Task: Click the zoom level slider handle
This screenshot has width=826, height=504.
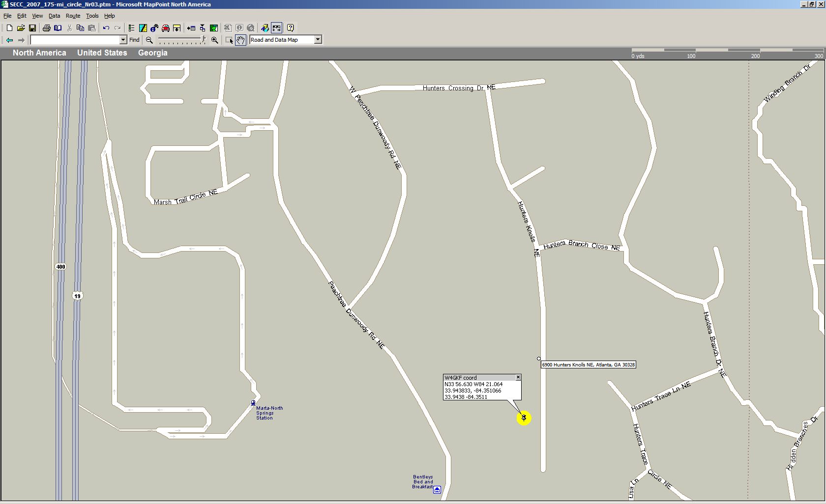Action: (x=203, y=39)
